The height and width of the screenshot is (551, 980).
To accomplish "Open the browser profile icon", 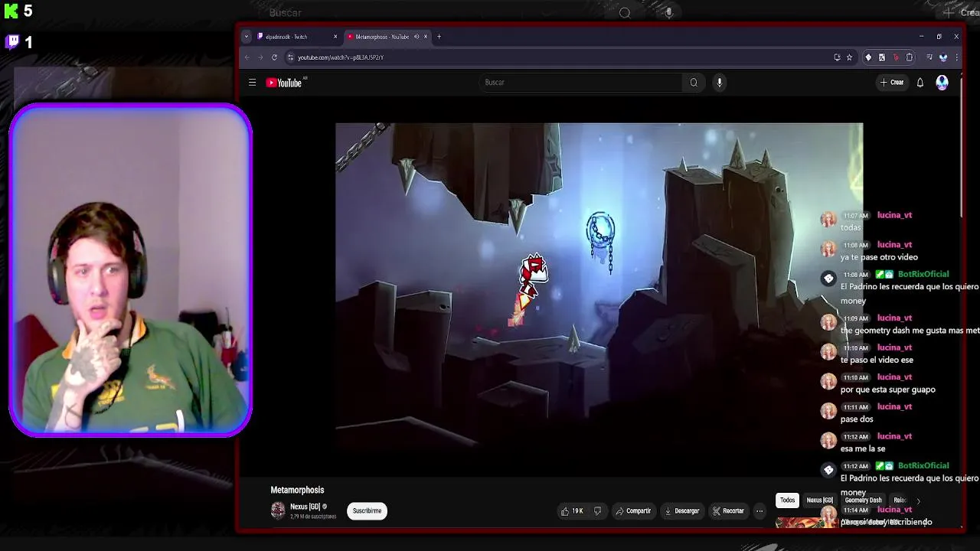I will [943, 57].
